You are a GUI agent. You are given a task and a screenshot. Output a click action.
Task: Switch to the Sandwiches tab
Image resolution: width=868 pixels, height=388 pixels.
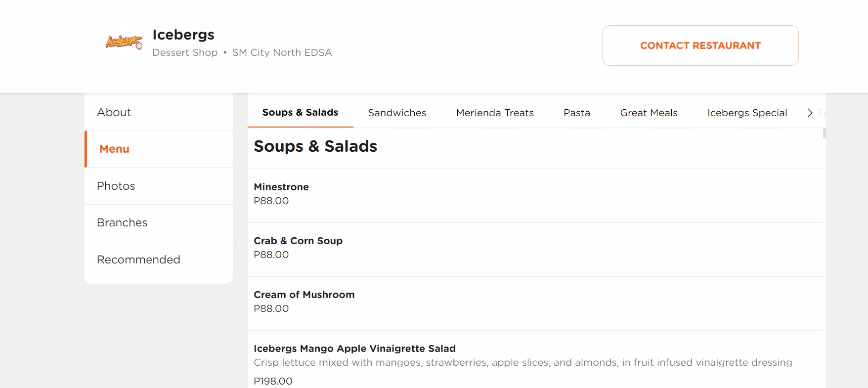(x=396, y=113)
